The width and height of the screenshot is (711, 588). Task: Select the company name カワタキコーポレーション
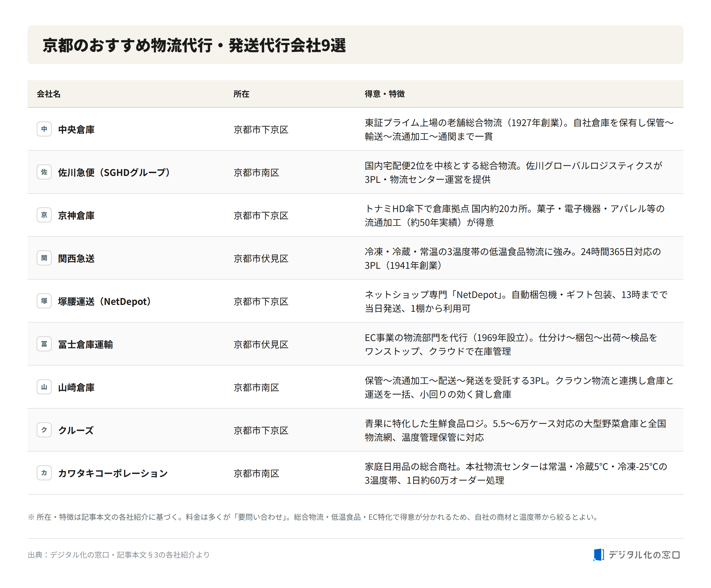(x=113, y=473)
